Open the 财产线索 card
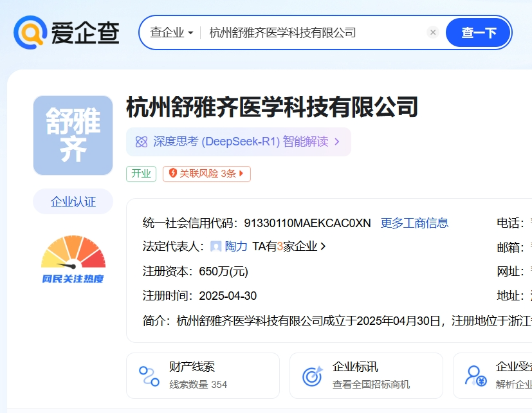 pos(203,376)
